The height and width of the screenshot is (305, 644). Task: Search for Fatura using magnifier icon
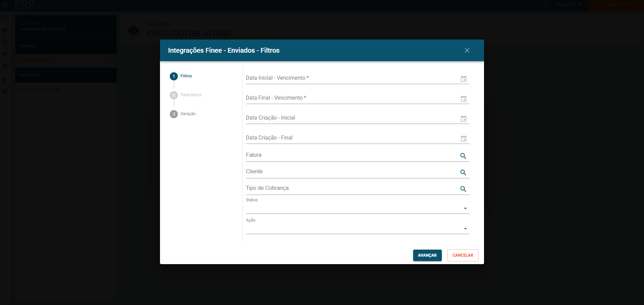(x=463, y=156)
